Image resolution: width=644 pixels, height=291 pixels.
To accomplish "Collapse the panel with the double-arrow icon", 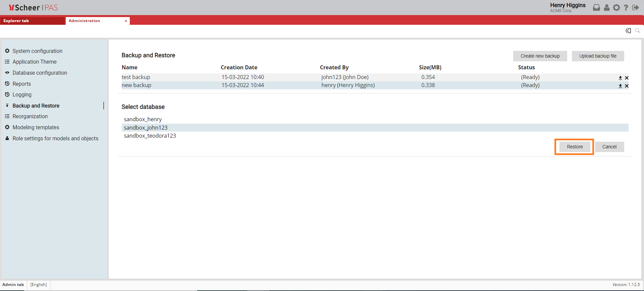I will coord(628,31).
